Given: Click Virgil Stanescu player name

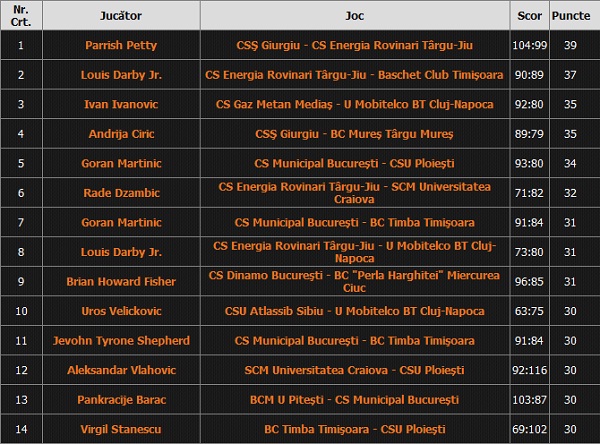Looking at the screenshot, I should click(121, 429).
